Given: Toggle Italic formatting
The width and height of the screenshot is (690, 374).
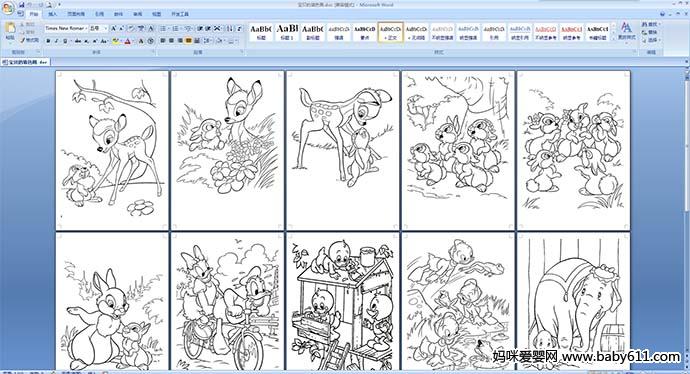Looking at the screenshot, I should pos(57,41).
